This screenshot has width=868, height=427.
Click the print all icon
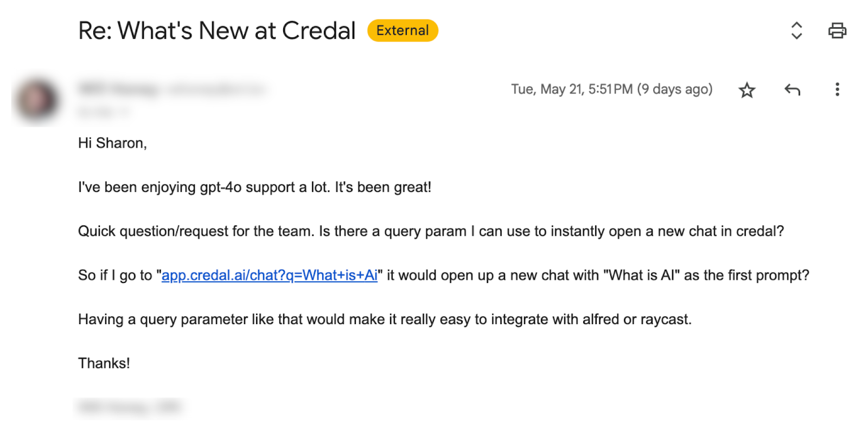[x=837, y=30]
